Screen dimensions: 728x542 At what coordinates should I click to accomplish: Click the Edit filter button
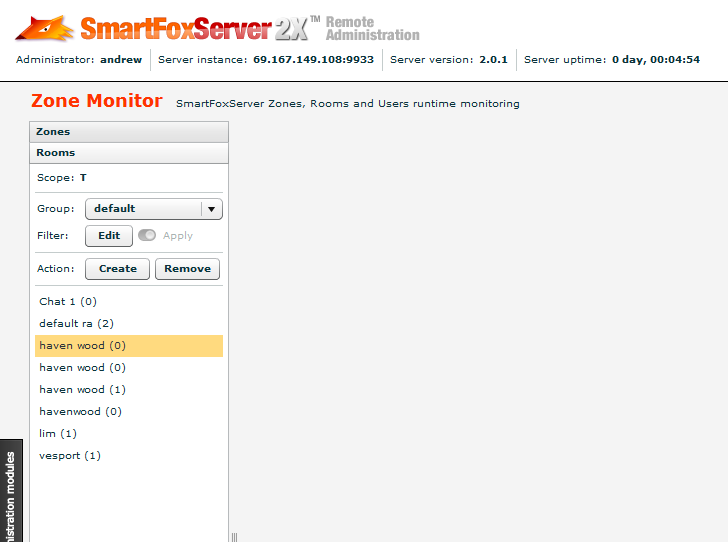pos(109,236)
